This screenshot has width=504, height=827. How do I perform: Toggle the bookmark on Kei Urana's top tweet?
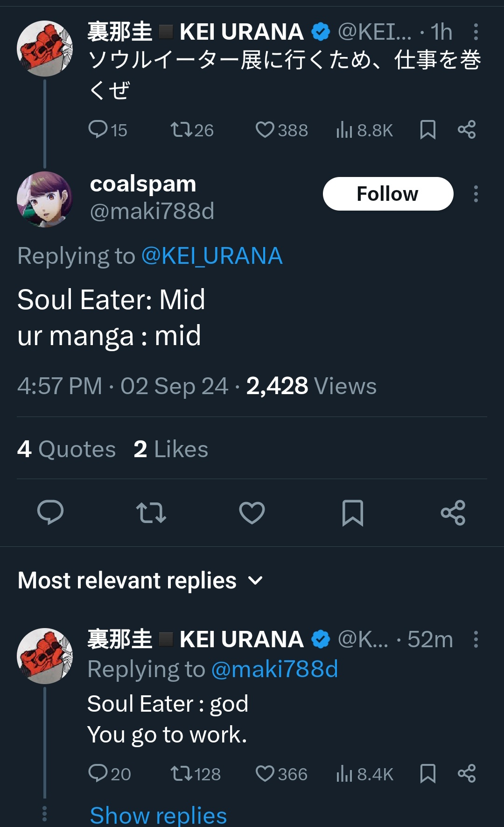click(x=428, y=130)
